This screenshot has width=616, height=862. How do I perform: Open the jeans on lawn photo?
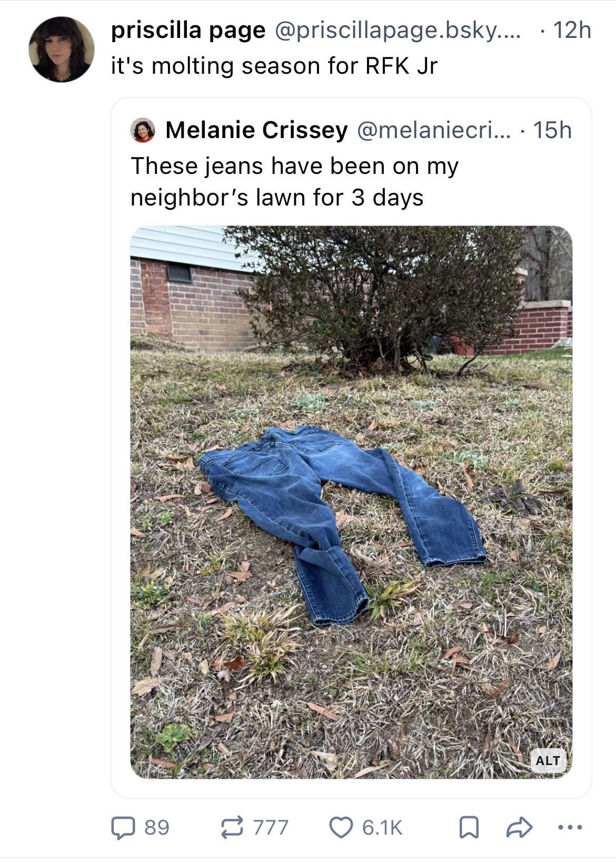[351, 502]
